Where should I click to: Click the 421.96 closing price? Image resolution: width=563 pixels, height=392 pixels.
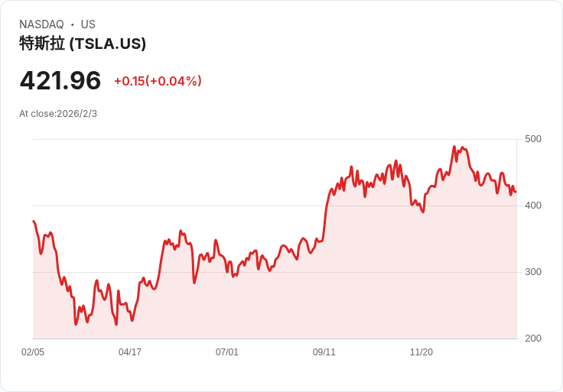(x=60, y=80)
